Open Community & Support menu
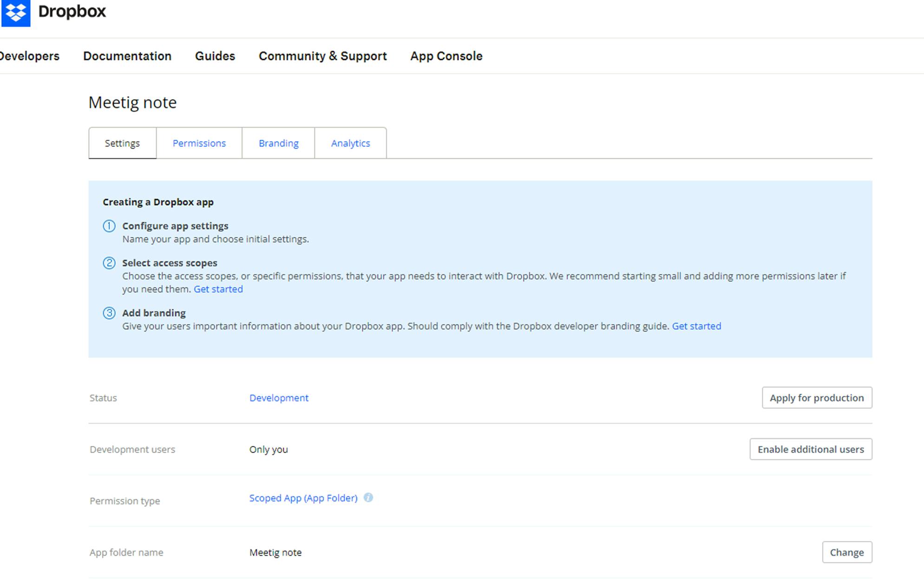 (x=322, y=56)
